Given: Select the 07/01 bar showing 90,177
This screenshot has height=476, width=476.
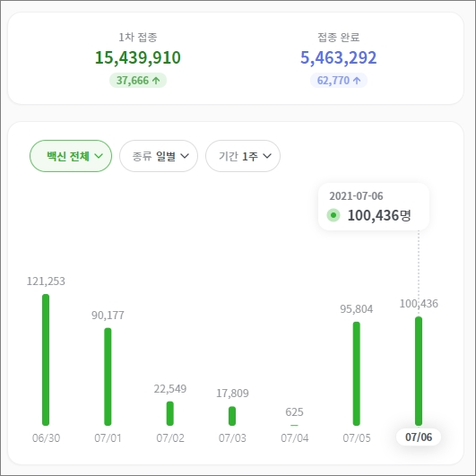Looking at the screenshot, I should (108, 376).
